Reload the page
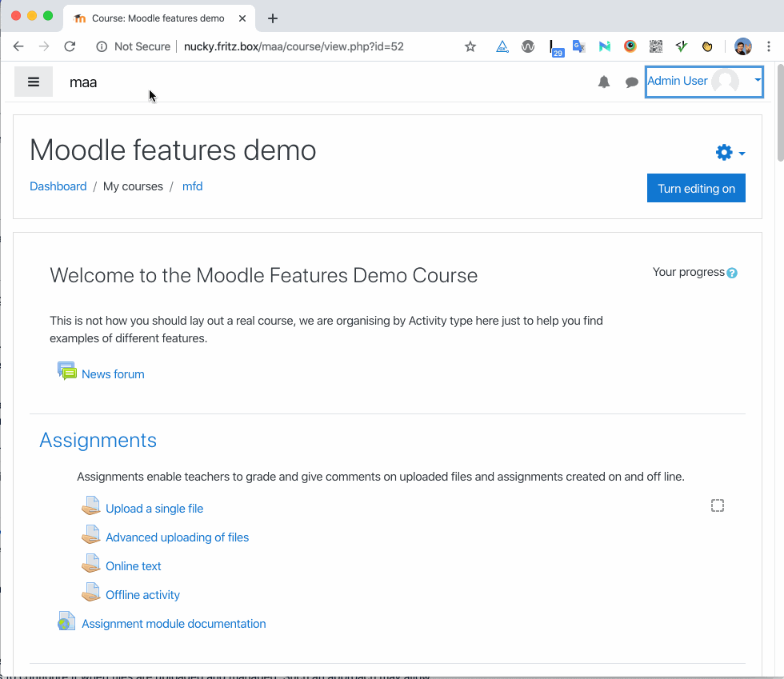Screen dimensions: 784x679 [70, 46]
